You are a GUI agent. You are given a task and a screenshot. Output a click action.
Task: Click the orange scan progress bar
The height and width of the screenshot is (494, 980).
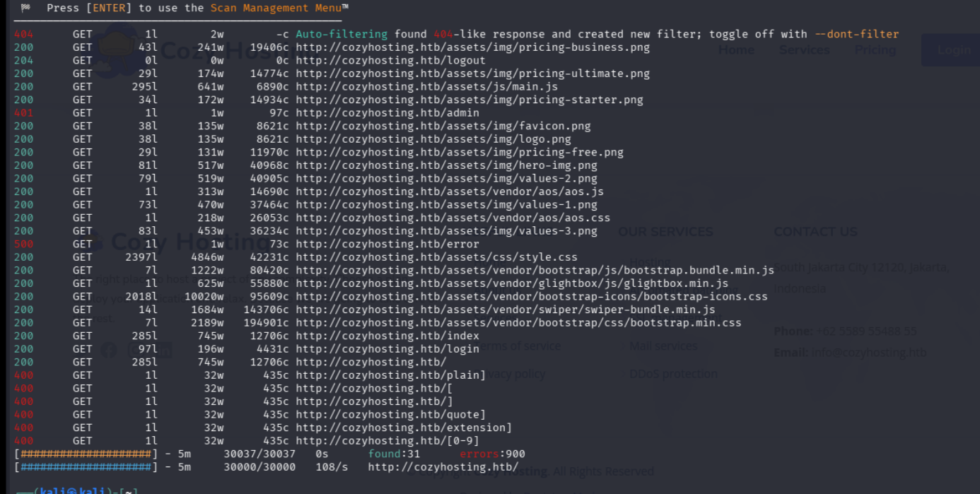[86, 454]
